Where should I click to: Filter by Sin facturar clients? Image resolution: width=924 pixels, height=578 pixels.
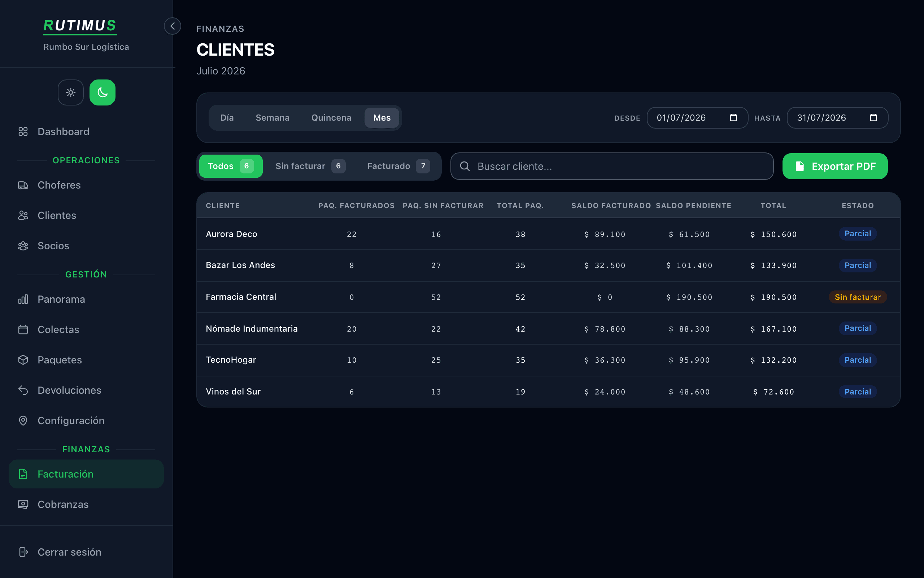[310, 166]
